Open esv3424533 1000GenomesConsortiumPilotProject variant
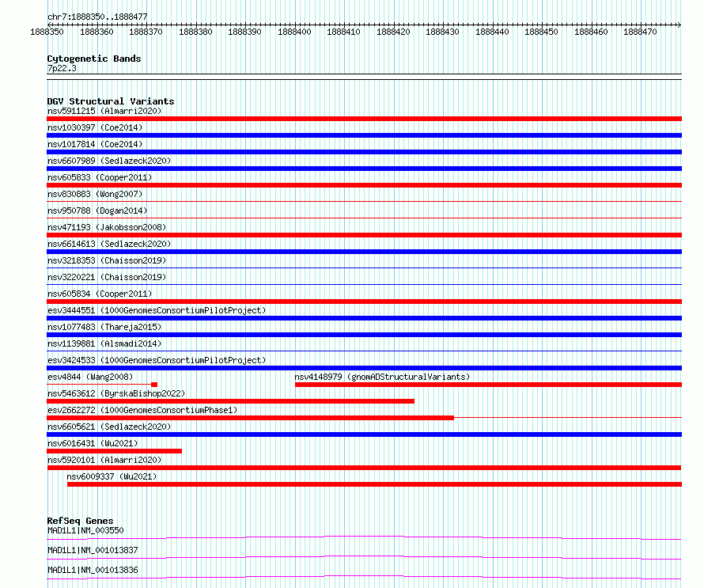The image size is (704, 588). click(x=157, y=360)
